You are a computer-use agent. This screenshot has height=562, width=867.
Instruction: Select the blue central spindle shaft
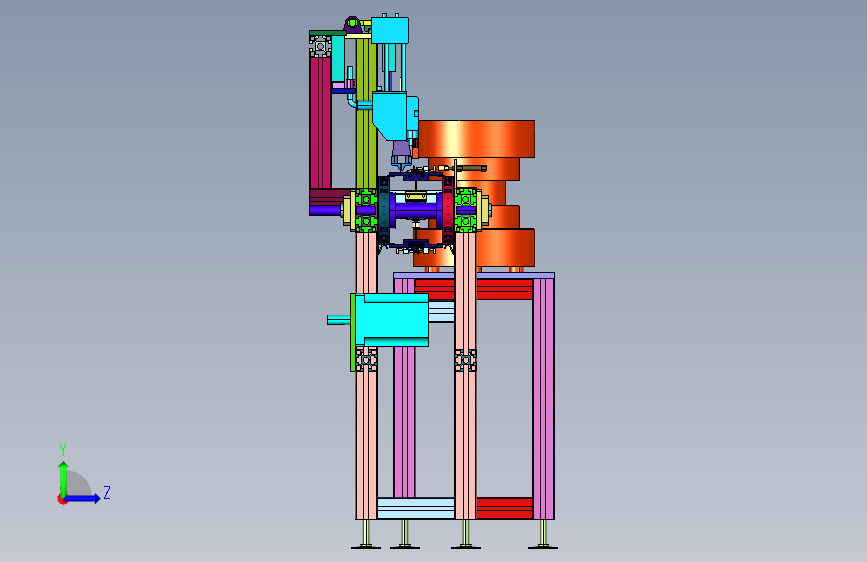pos(416,212)
